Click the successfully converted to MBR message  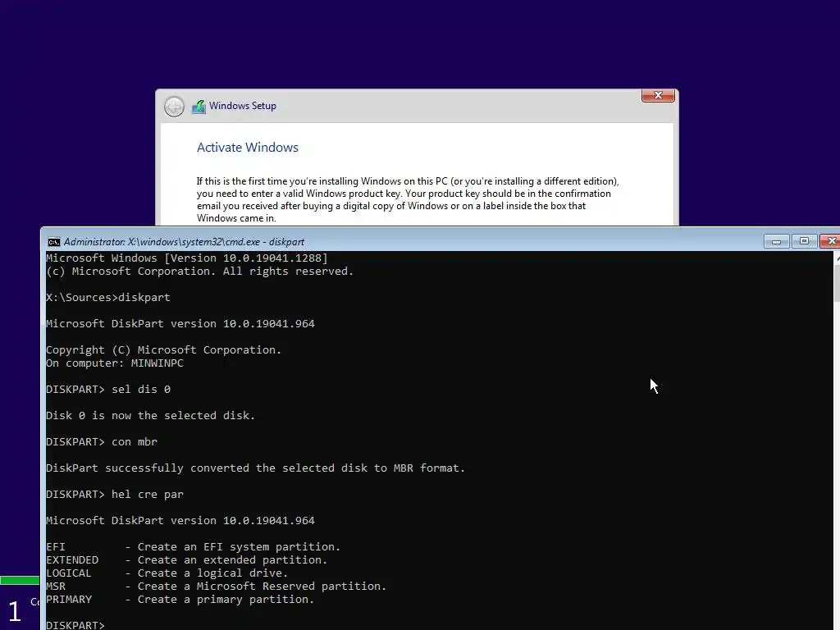[256, 468]
